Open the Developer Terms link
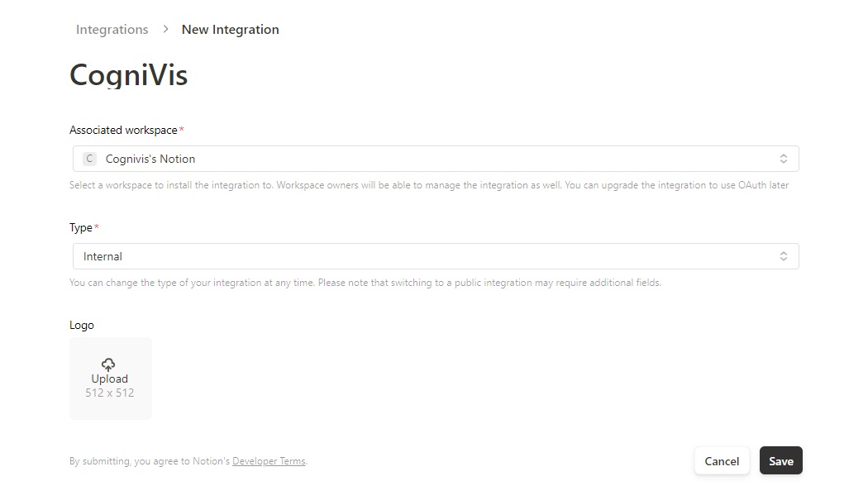This screenshot has width=868, height=500. click(x=269, y=461)
